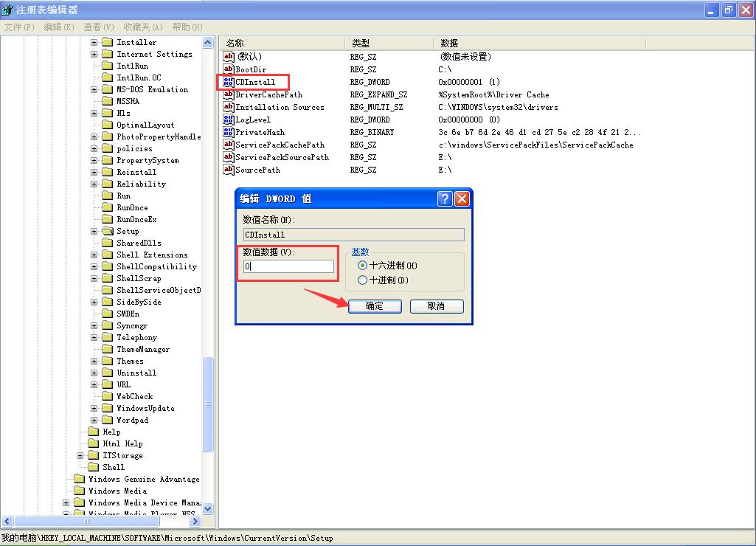Click the Run folder icon
The width and height of the screenshot is (756, 546).
108,196
